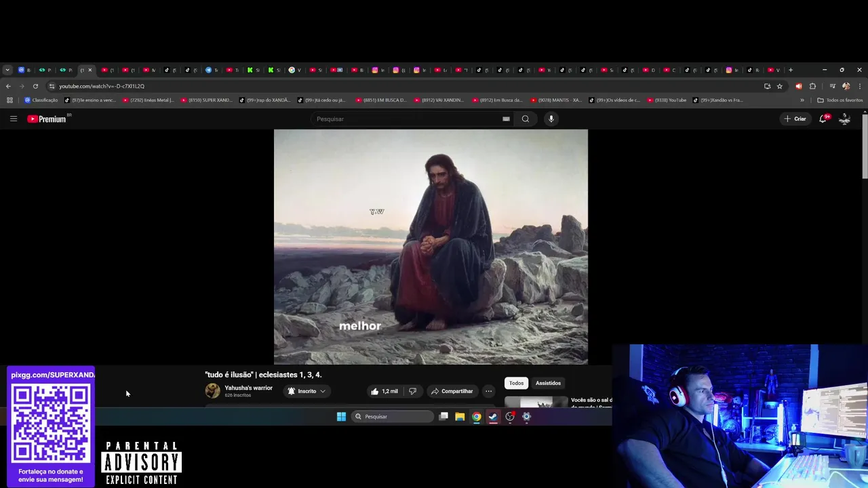Open '(8851) EM BUSCA D...' bookmark
The height and width of the screenshot is (488, 868).
pyautogui.click(x=381, y=100)
